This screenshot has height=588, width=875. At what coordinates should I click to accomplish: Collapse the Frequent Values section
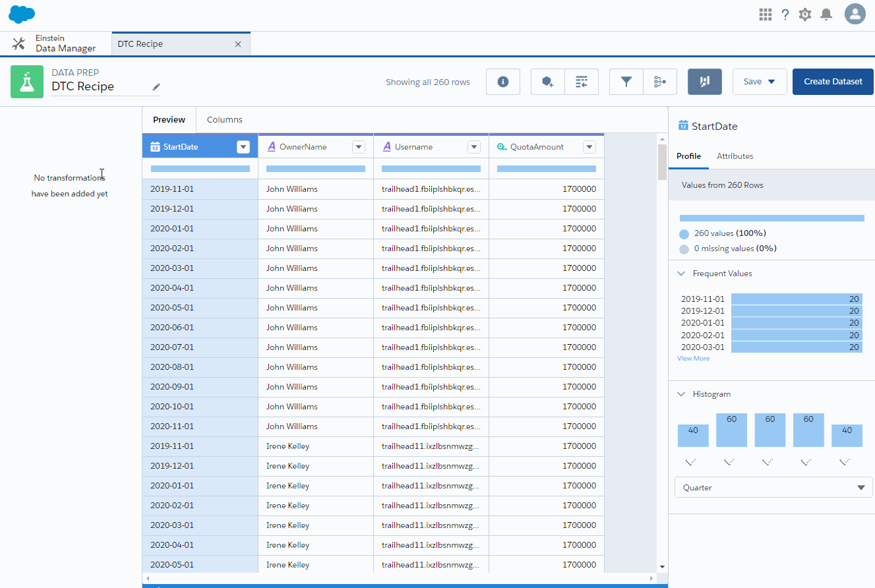tap(681, 274)
